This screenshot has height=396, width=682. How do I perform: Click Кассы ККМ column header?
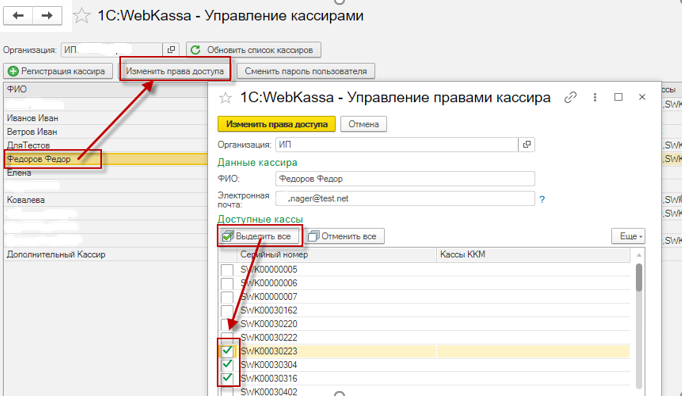(533, 255)
